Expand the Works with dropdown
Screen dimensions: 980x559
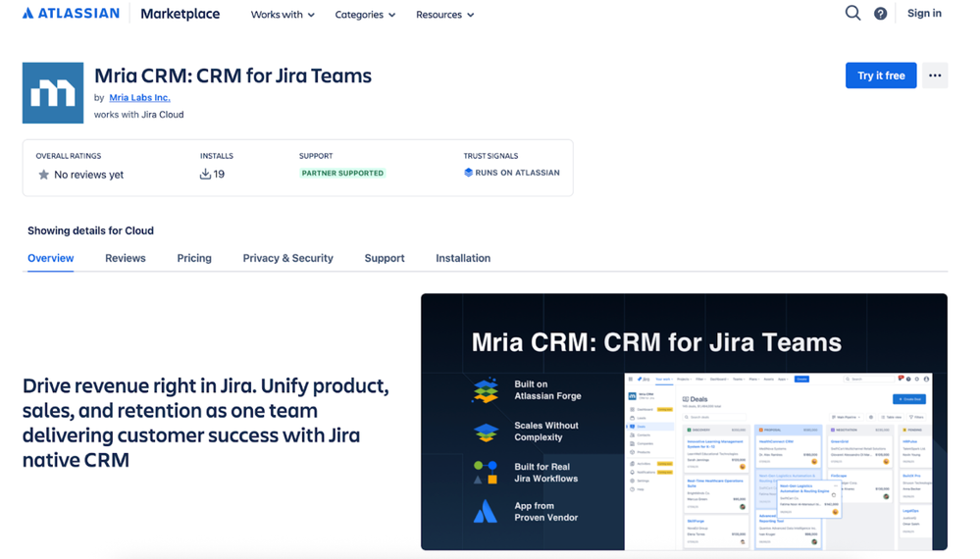(283, 15)
